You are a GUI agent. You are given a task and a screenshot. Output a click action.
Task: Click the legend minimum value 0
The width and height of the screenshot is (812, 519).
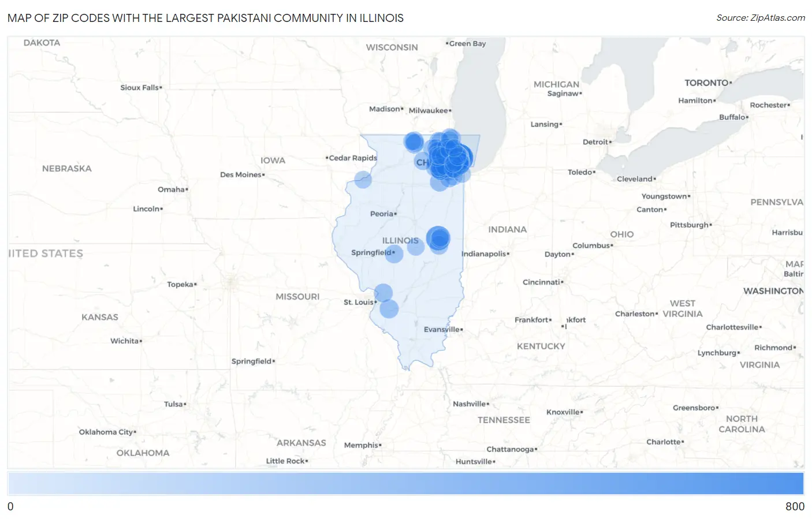(10, 506)
